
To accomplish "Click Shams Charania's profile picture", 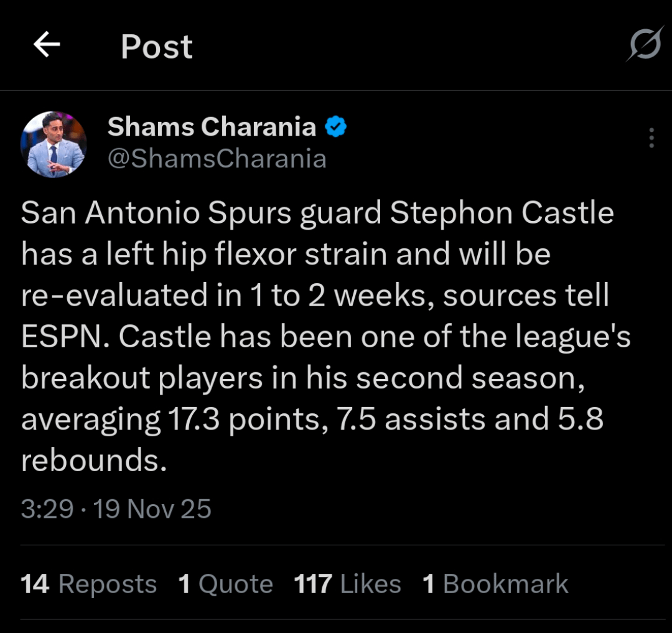I will [54, 144].
